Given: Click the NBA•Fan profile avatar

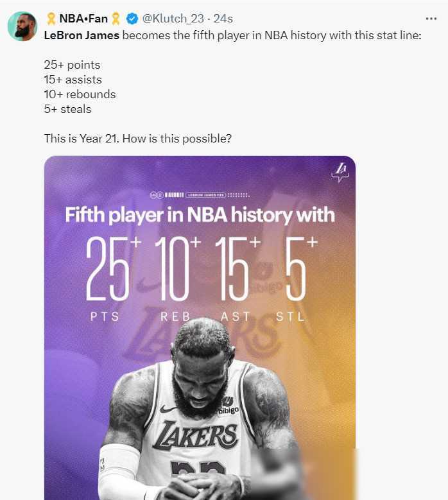Looking at the screenshot, I should coord(22,26).
